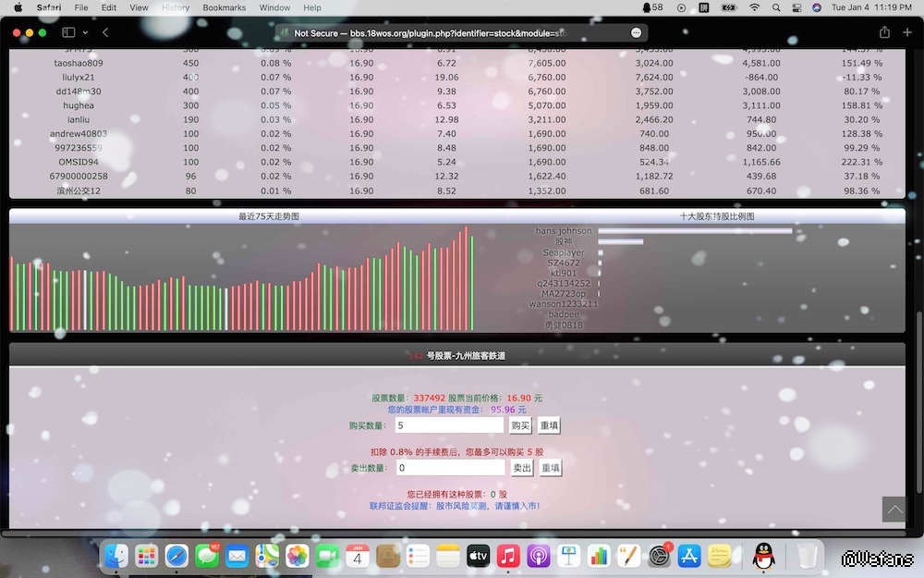Click the ellipsis icon in address bar
Screen dimensions: 924x578
636,32
